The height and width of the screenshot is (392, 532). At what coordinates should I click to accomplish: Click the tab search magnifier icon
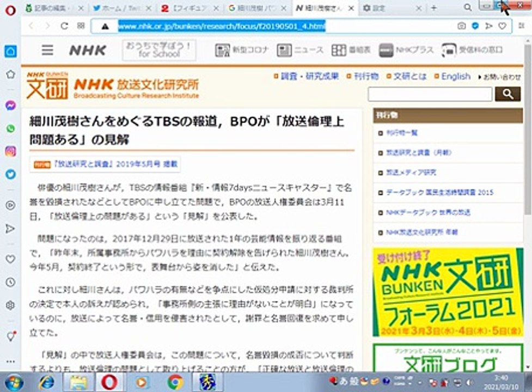pos(468,8)
